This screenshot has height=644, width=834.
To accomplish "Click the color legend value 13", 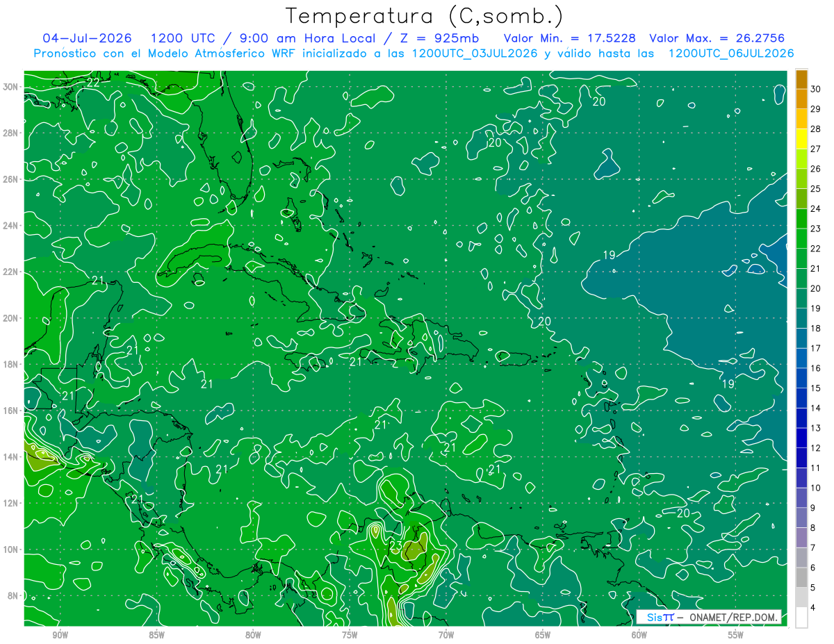I will tap(816, 428).
